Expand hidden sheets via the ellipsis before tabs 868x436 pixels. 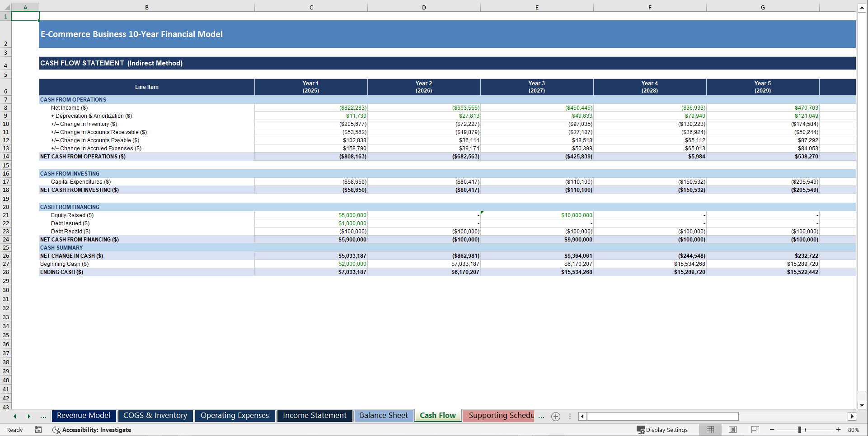point(43,416)
